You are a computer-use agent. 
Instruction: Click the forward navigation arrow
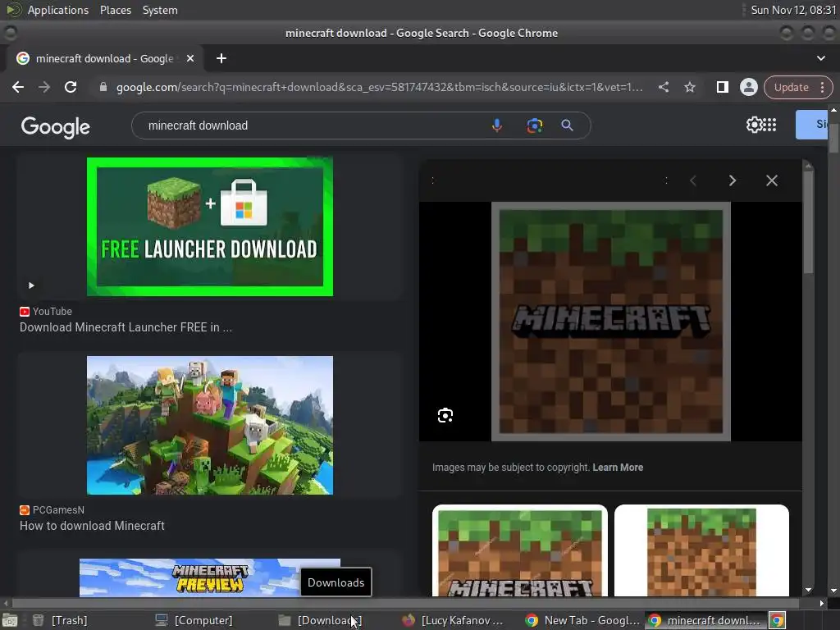44,87
